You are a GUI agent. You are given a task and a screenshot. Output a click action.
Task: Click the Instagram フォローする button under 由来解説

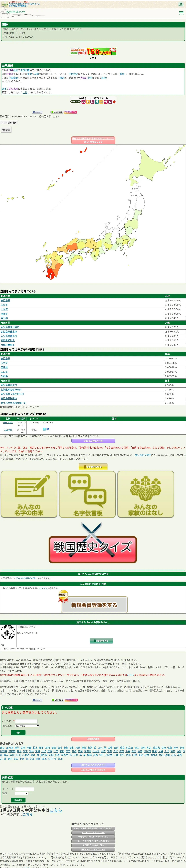tap(71, 112)
